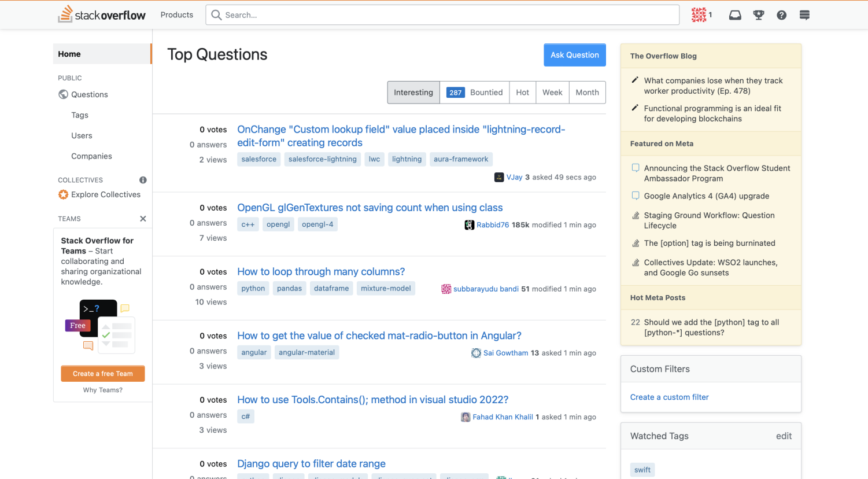
Task: Open Questions in left sidebar
Action: pyautogui.click(x=90, y=94)
